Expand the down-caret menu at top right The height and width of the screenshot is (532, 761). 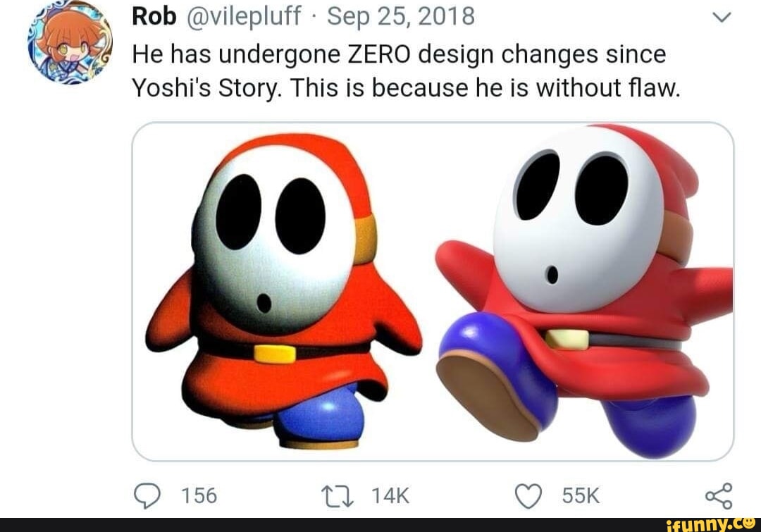[x=721, y=16]
